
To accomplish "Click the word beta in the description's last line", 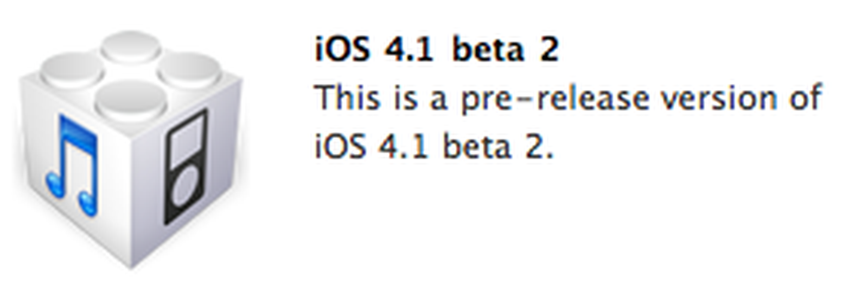I will pyautogui.click(x=476, y=146).
